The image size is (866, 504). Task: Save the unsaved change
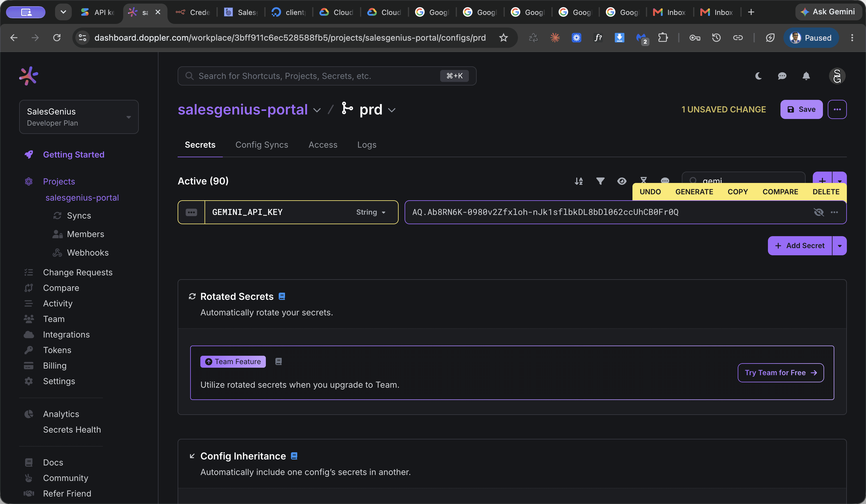click(801, 109)
